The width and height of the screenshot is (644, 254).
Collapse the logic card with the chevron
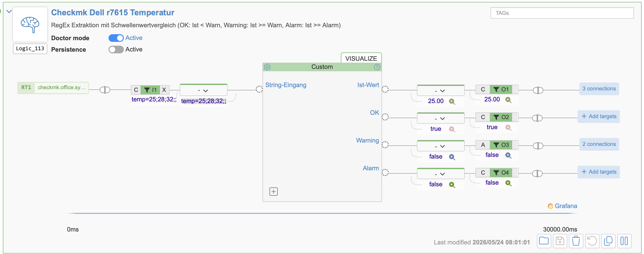point(9,11)
